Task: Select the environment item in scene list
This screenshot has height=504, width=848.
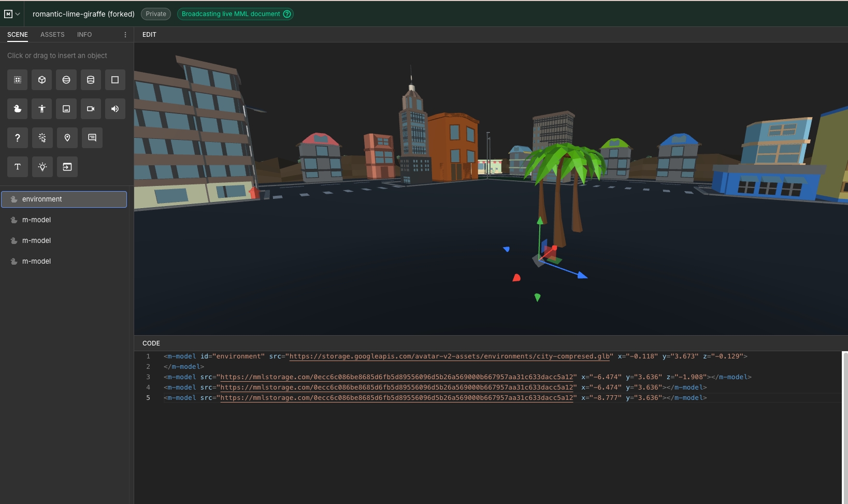Action: pyautogui.click(x=64, y=199)
